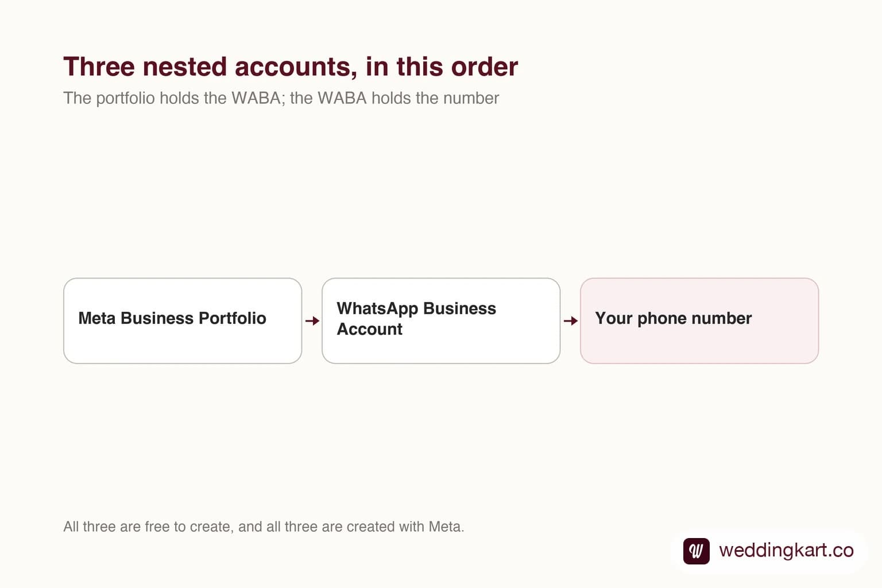Open the weddingkart.co link
The width and height of the screenshot is (882, 588).
point(786,550)
